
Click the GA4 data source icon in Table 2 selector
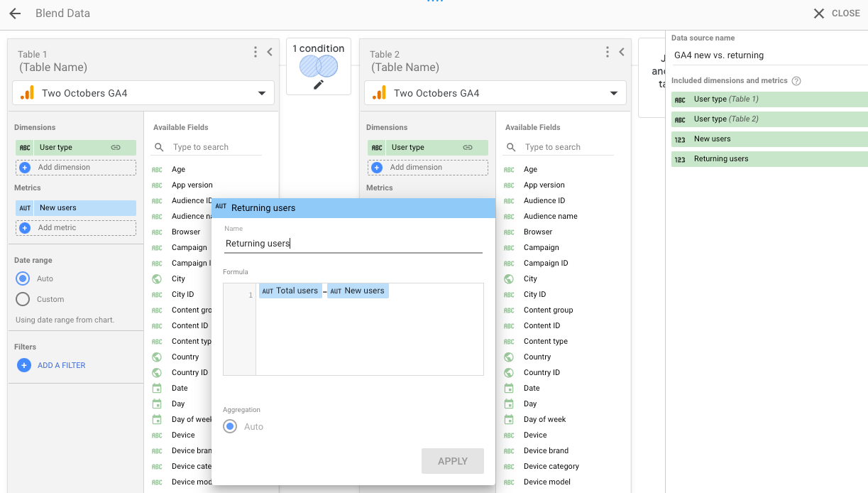380,92
